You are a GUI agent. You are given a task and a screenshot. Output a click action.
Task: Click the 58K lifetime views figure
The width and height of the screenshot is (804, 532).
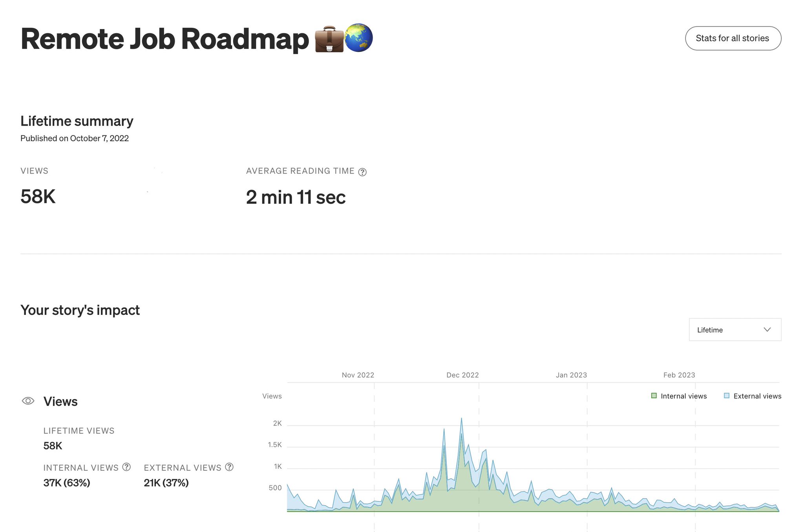pyautogui.click(x=52, y=445)
